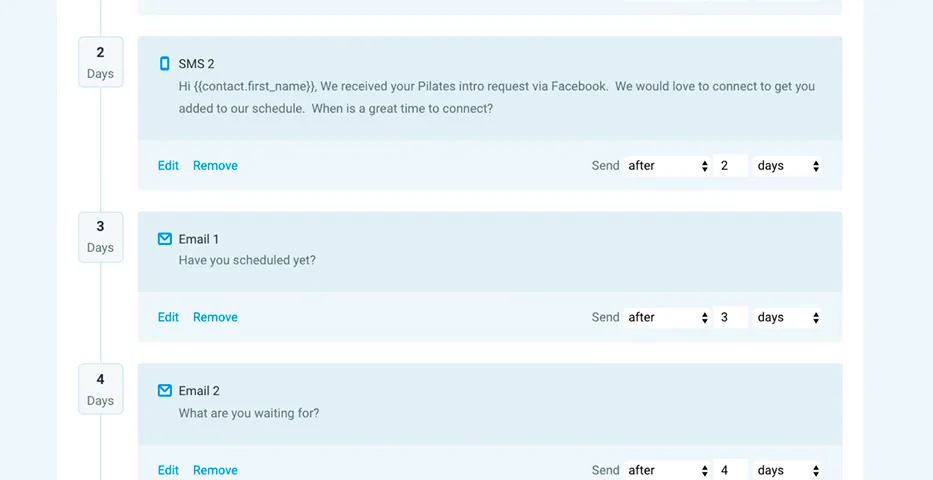Open Email 1 'after' timing dropdown

pos(668,318)
